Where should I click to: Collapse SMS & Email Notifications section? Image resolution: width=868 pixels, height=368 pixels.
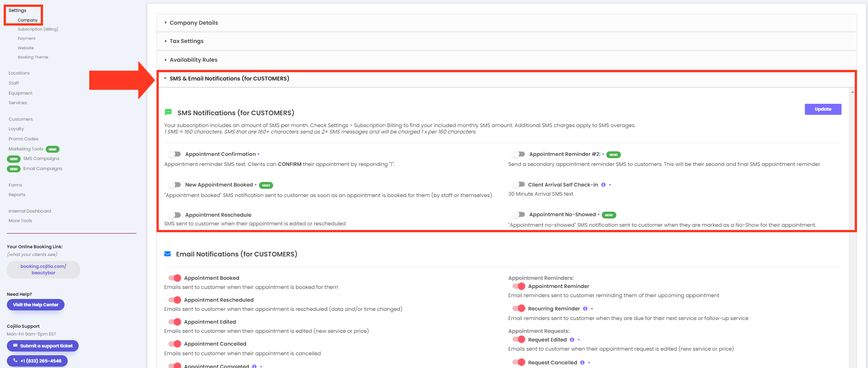229,79
